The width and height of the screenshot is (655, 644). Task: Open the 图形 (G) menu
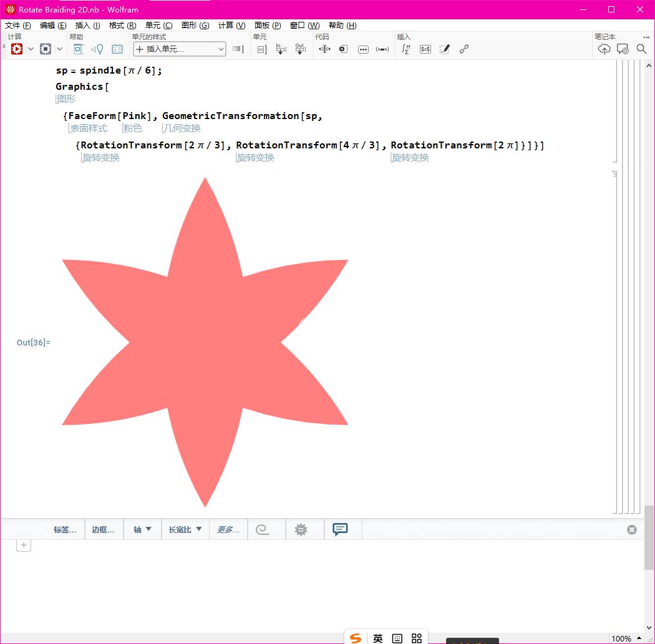point(195,25)
